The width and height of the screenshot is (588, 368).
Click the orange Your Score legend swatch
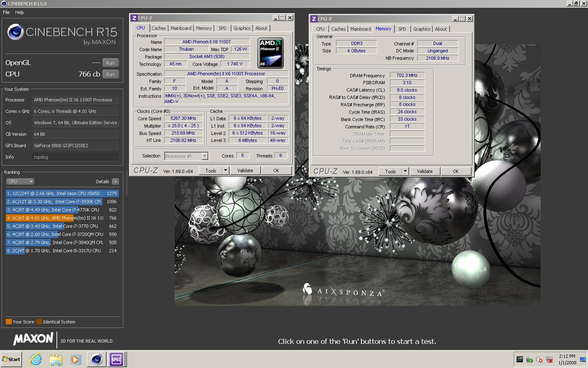click(9, 322)
